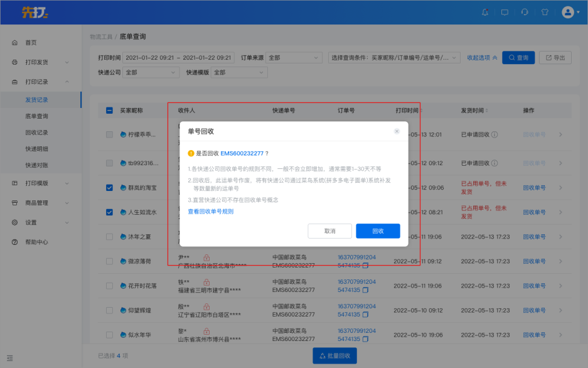Uncheck the checkbox for 群岚的淘宝
Screen dimensions: 588x368
(109, 188)
